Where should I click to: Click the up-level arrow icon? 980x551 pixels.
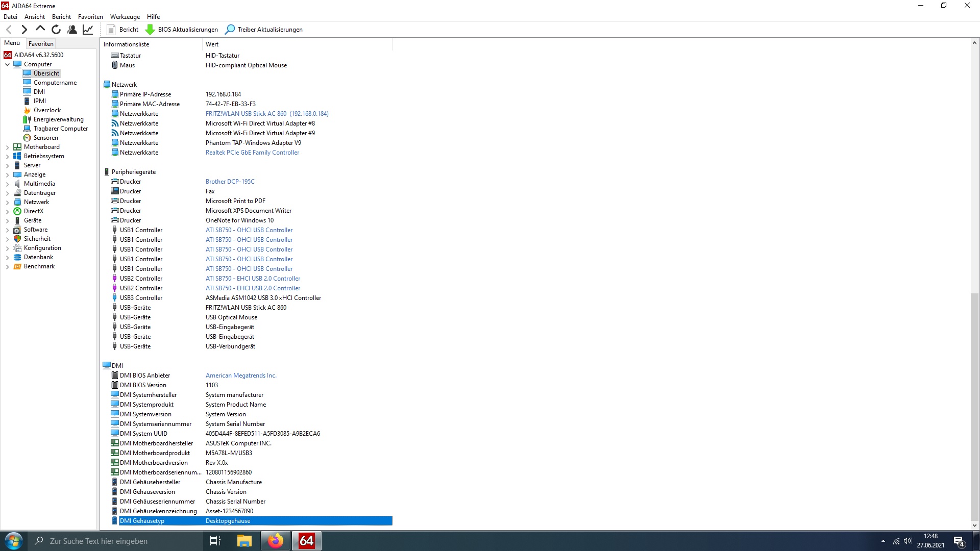pos(40,29)
